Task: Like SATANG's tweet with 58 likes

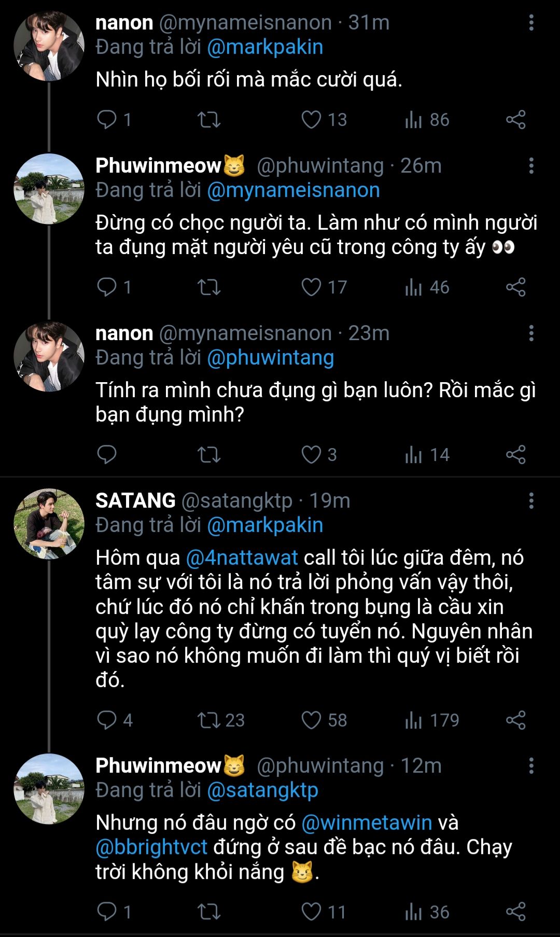Action: (x=311, y=720)
